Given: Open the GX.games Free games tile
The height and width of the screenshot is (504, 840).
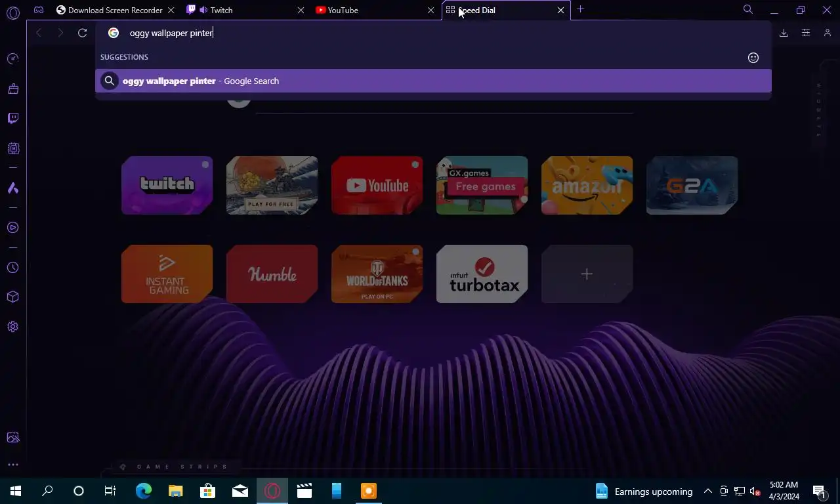Looking at the screenshot, I should tap(482, 185).
